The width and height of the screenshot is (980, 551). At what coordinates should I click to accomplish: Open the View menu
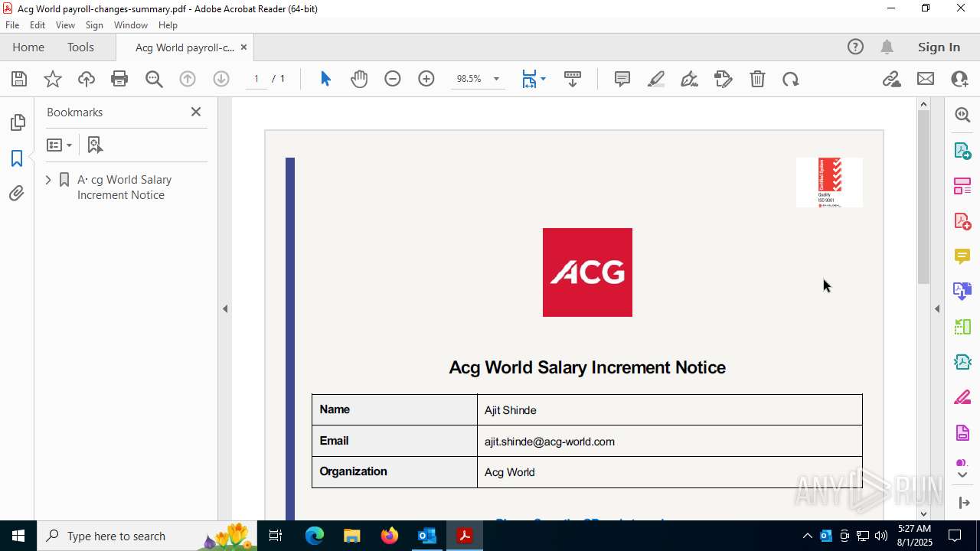click(66, 25)
